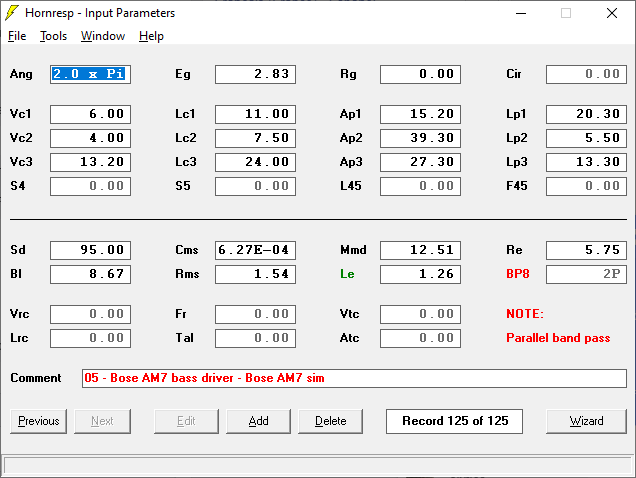Click the Eg input field with 2.83
636x478 pixels.
click(x=256, y=74)
